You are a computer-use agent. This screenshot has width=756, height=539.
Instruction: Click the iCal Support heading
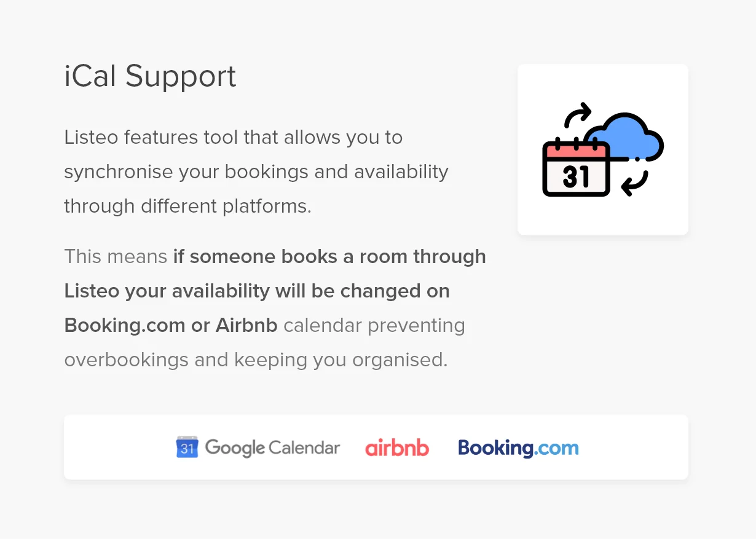(x=150, y=76)
